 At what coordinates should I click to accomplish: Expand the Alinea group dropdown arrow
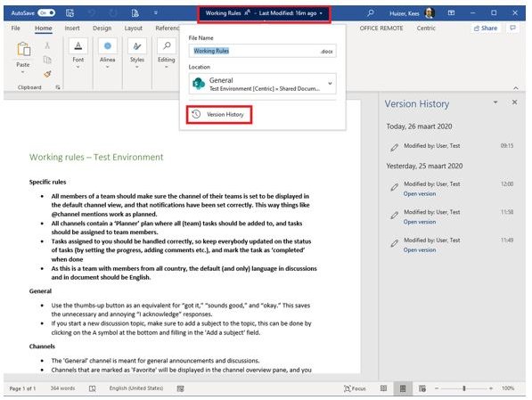coord(108,67)
